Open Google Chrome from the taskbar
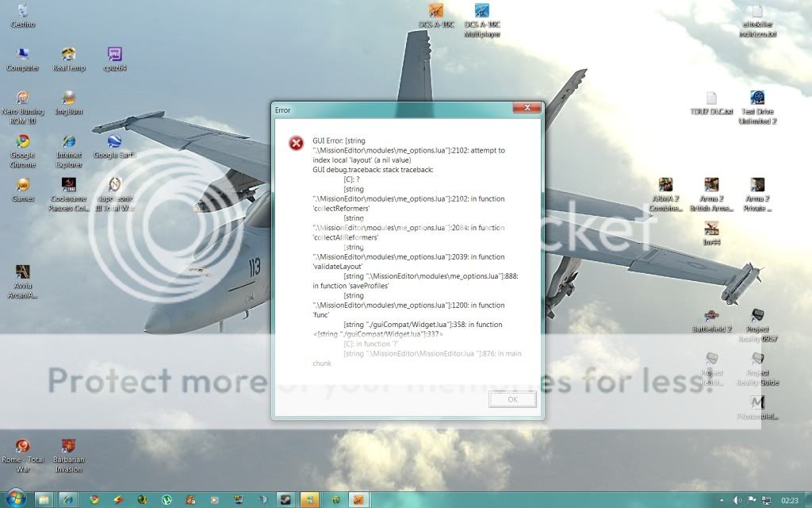This screenshot has height=508, width=812. (93, 501)
